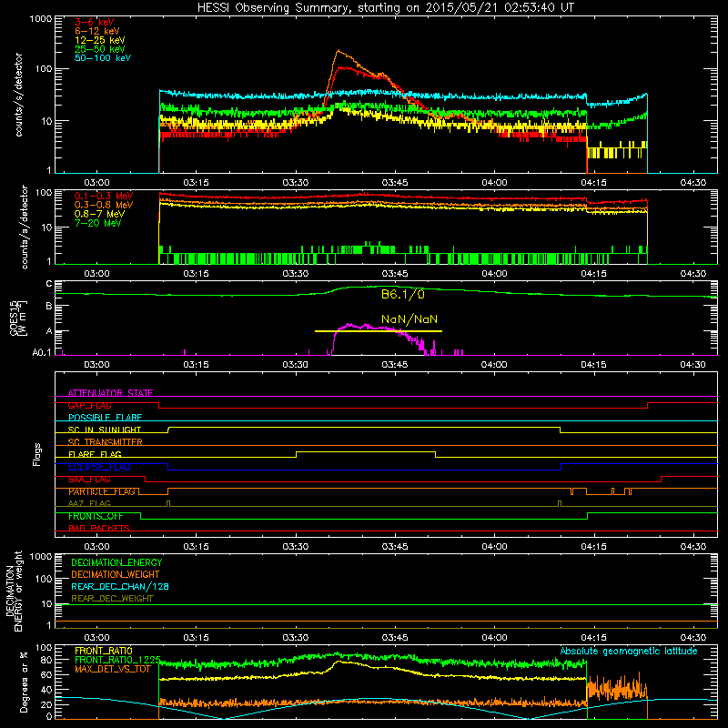The width and height of the screenshot is (728, 728).
Task: Select the ATTENUATOR_STATE flag label
Action: pyautogui.click(x=110, y=393)
